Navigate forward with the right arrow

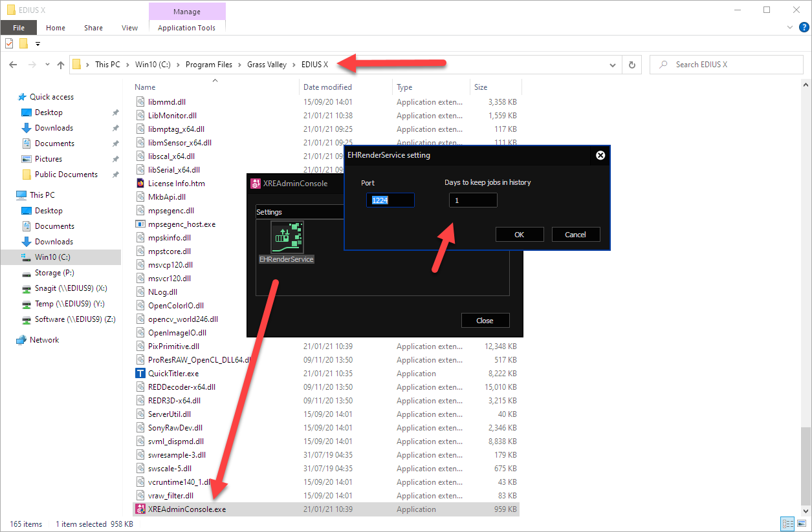pyautogui.click(x=32, y=65)
